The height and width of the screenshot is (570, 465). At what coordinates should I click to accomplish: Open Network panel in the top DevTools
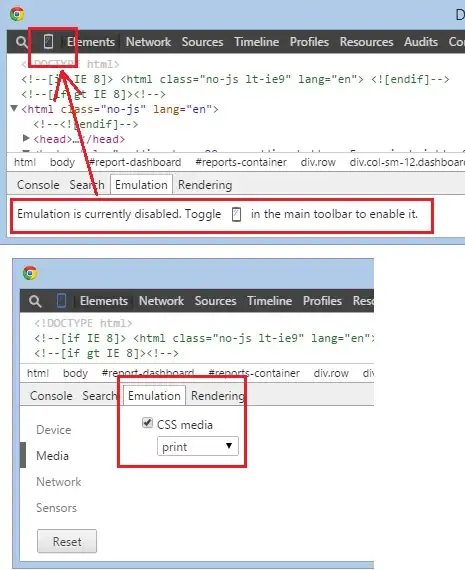coord(148,42)
